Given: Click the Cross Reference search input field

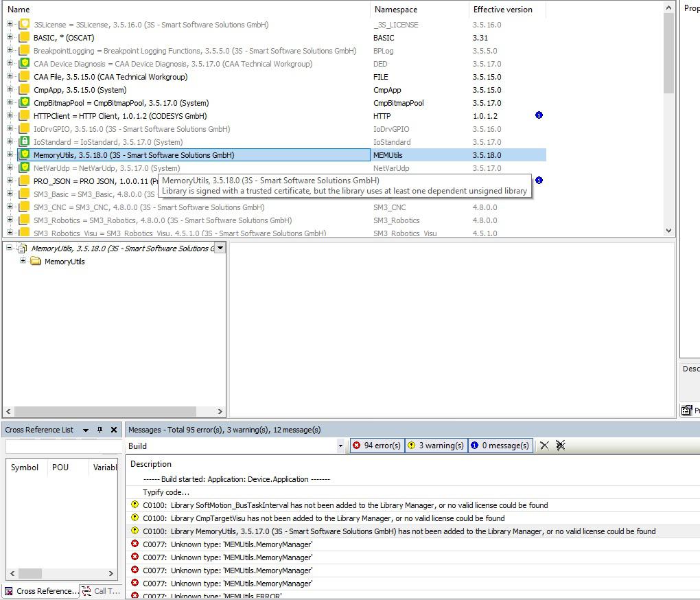Looking at the screenshot, I should 62,447.
